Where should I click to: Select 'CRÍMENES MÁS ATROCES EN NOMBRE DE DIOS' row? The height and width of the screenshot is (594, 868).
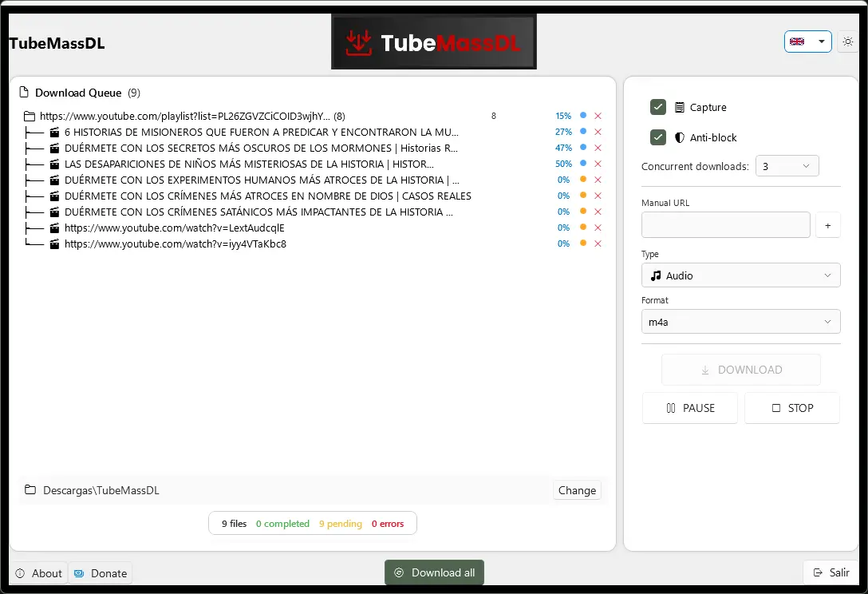(x=313, y=196)
